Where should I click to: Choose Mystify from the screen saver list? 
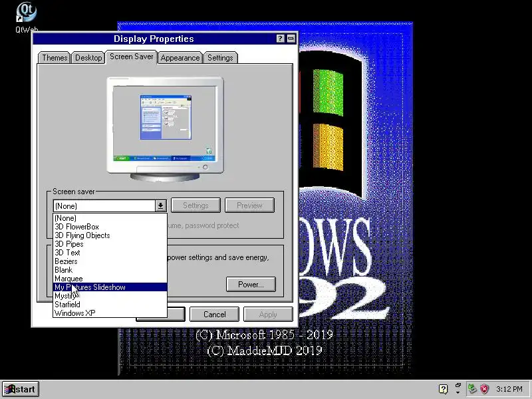[x=110, y=296]
